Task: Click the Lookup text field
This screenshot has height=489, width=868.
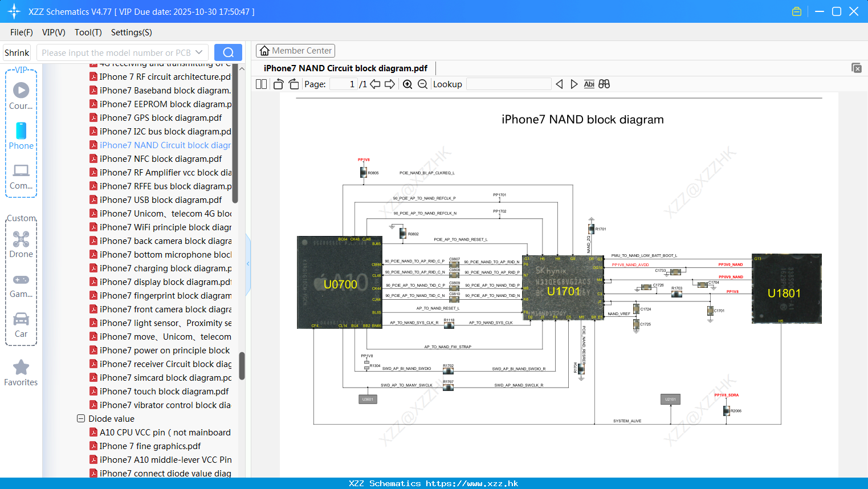Action: [508, 84]
